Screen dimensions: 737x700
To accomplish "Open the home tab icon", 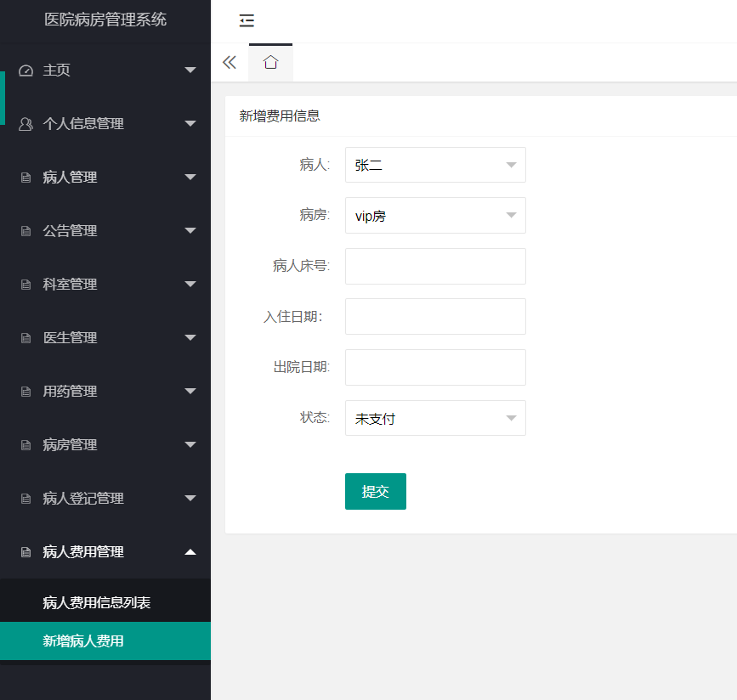I will pyautogui.click(x=270, y=62).
